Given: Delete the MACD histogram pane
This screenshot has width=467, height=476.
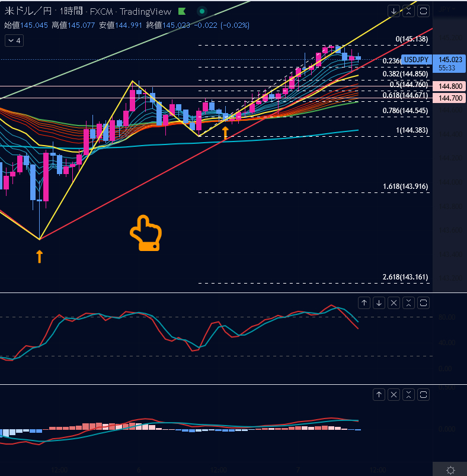Looking at the screenshot, I should (394, 395).
